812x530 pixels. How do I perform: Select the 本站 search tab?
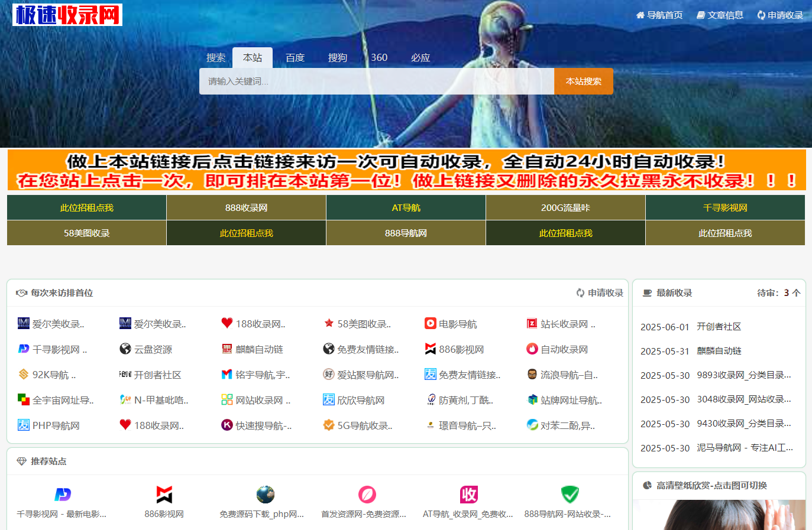253,58
